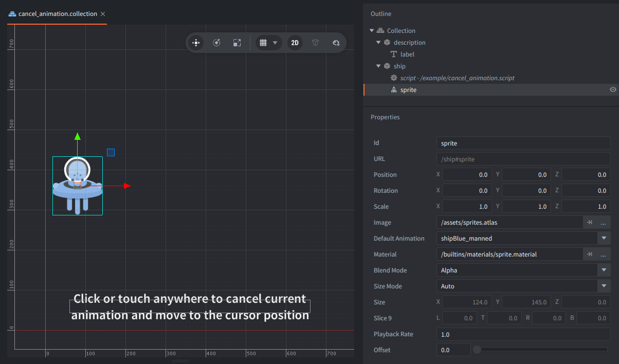619x364 pixels.
Task: Select the Scale tool
Action: (236, 43)
